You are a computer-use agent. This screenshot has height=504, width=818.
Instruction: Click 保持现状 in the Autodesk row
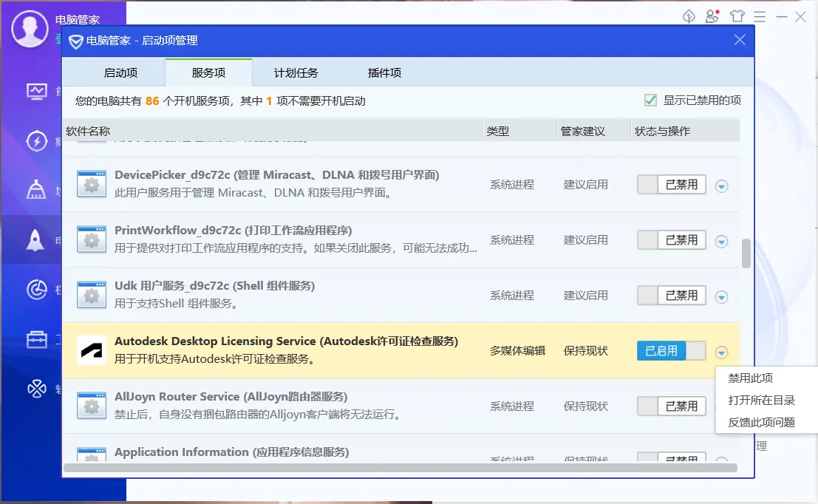[x=585, y=350]
